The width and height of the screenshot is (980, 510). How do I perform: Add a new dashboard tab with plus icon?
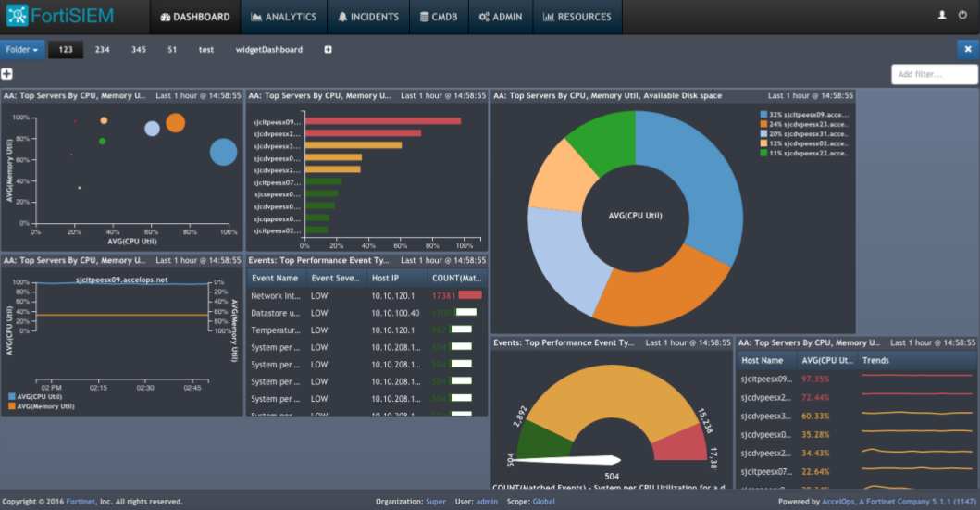pyautogui.click(x=328, y=50)
